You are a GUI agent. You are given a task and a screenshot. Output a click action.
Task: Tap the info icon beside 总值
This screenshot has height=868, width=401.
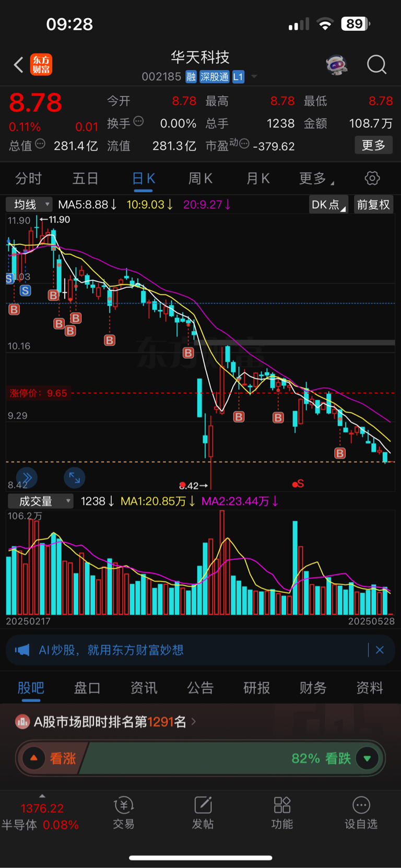point(40,144)
